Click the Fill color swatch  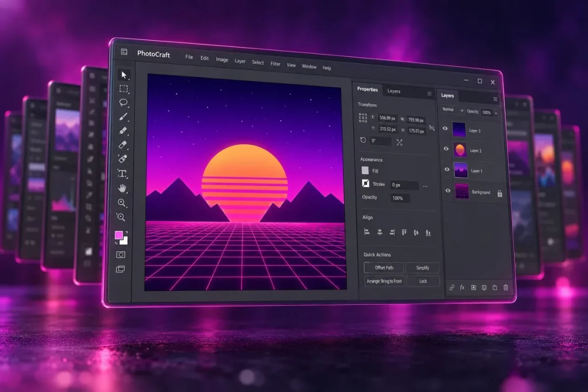(x=365, y=170)
